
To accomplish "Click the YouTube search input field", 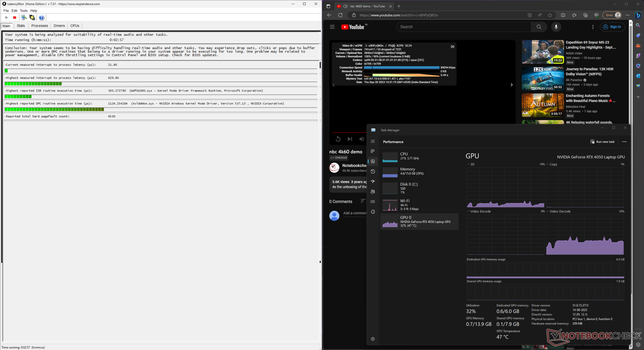I will tap(463, 27).
